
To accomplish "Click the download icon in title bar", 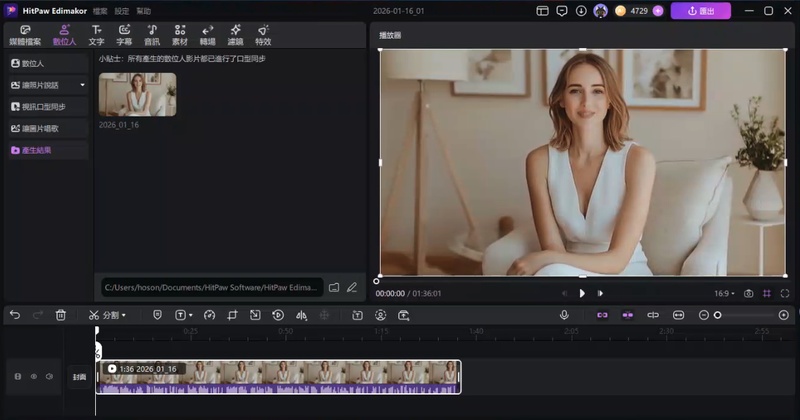I will coord(581,11).
